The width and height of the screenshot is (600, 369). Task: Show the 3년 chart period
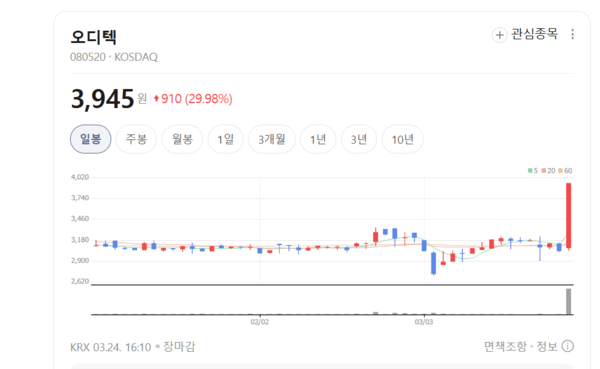coord(359,139)
